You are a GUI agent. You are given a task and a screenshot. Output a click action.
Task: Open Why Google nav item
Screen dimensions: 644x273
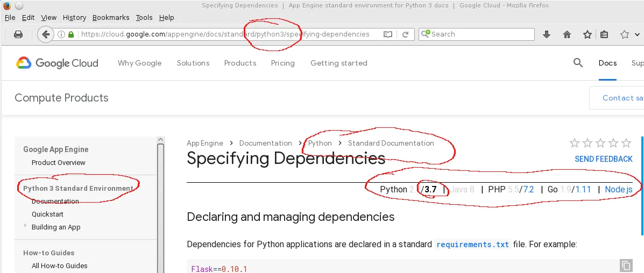tap(140, 63)
